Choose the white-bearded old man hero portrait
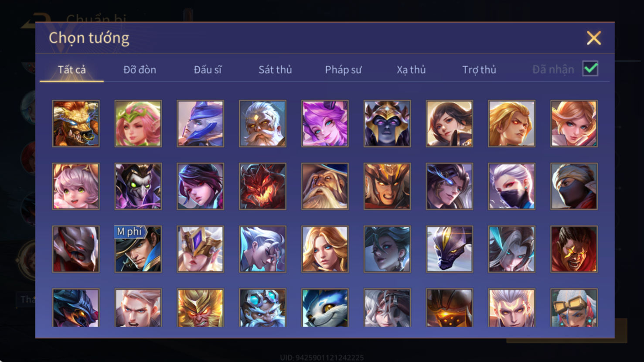This screenshot has height=362, width=644. click(262, 123)
